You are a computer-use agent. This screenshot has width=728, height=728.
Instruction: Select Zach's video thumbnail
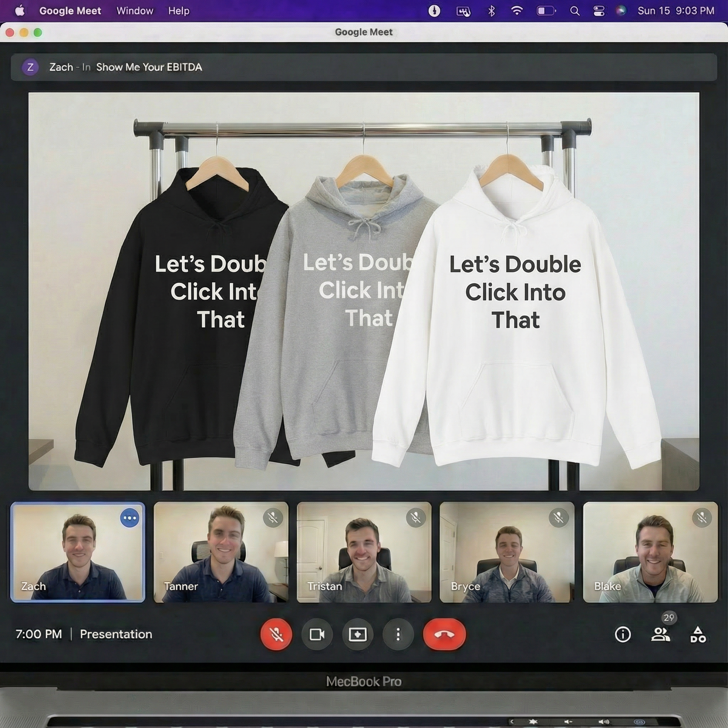pos(77,552)
